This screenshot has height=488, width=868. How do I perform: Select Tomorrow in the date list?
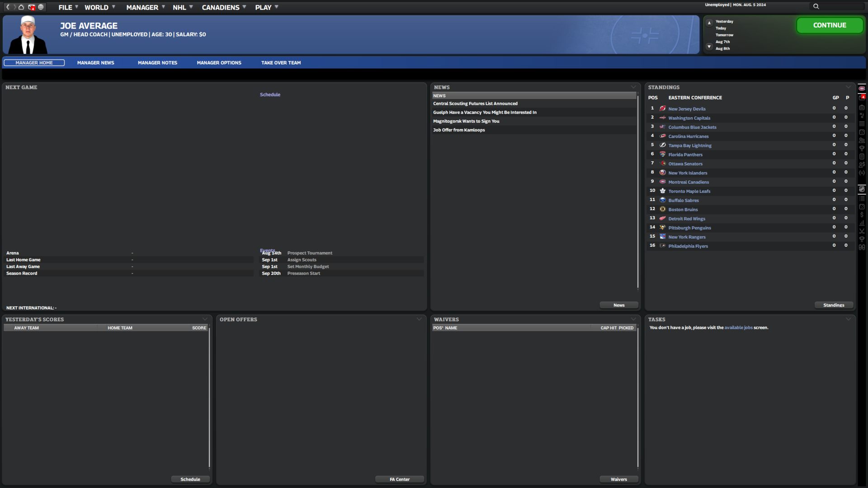click(x=724, y=35)
